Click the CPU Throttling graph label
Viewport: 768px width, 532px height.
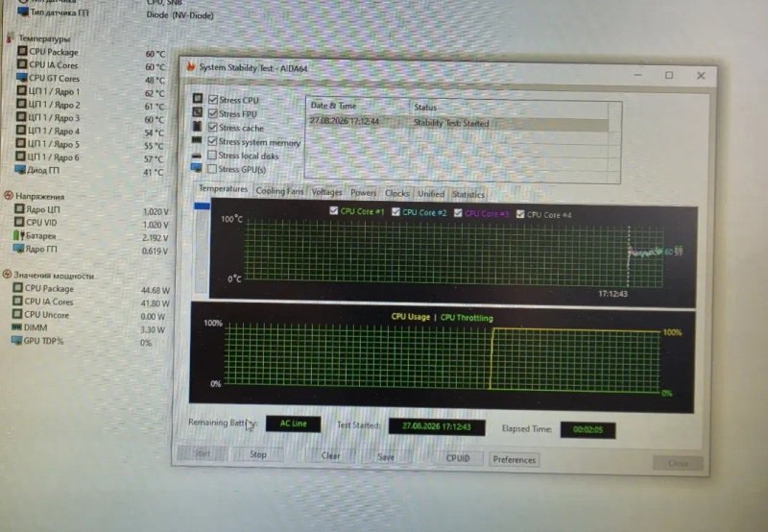tap(467, 318)
